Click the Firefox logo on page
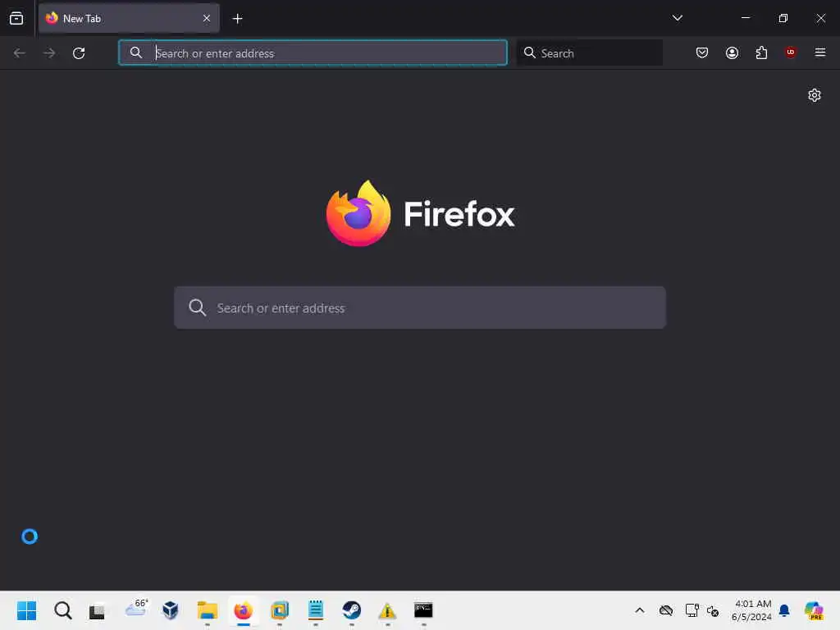840x630 pixels. (x=358, y=213)
